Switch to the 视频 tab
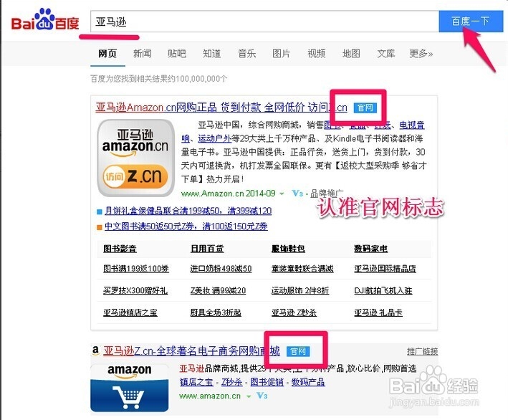Viewport: 508px width, 420px height. pos(316,54)
